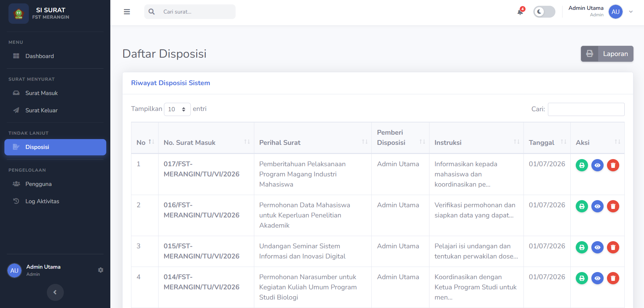Click instruksi 'Pelajari isi undangan dan'
644x308 pixels.
point(476,251)
